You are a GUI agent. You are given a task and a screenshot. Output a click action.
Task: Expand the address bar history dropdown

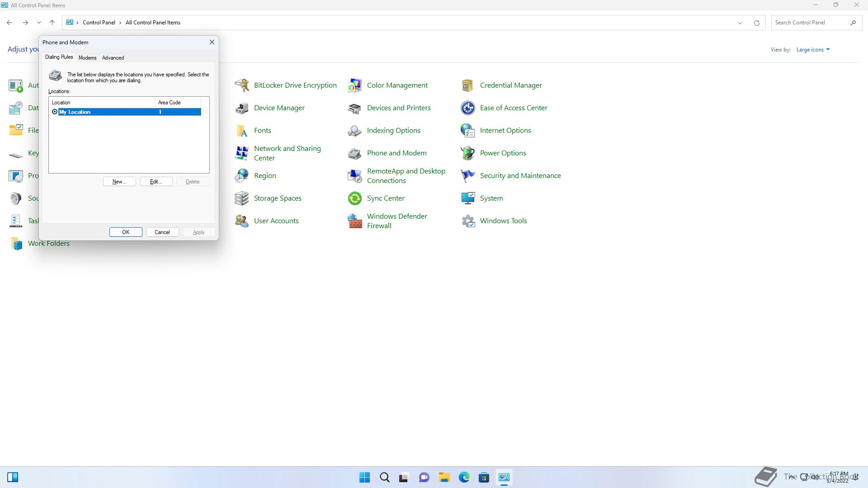click(x=740, y=23)
